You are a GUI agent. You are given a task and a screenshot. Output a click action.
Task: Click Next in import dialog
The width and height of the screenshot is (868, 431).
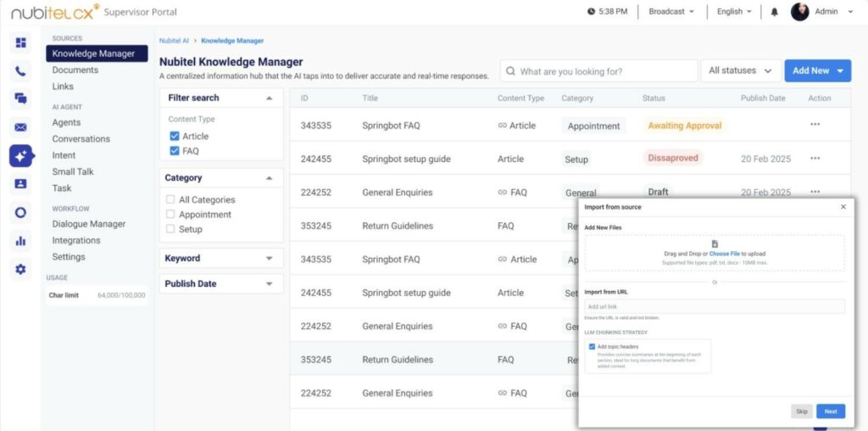(x=831, y=411)
